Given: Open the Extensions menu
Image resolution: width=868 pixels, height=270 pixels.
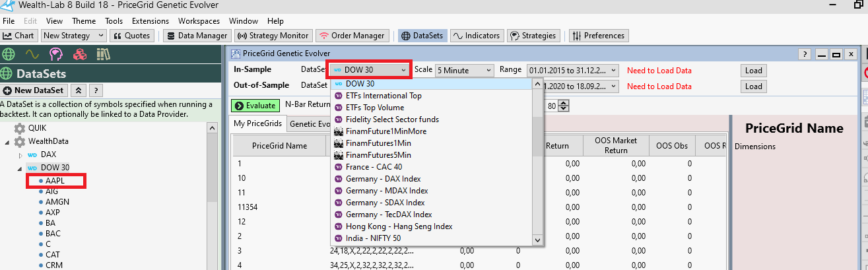Looking at the screenshot, I should click(x=150, y=21).
